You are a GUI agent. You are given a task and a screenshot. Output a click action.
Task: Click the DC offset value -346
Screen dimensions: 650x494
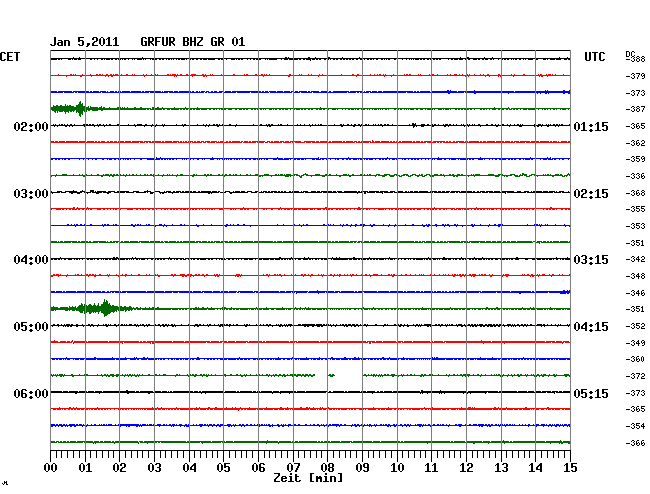[635, 293]
